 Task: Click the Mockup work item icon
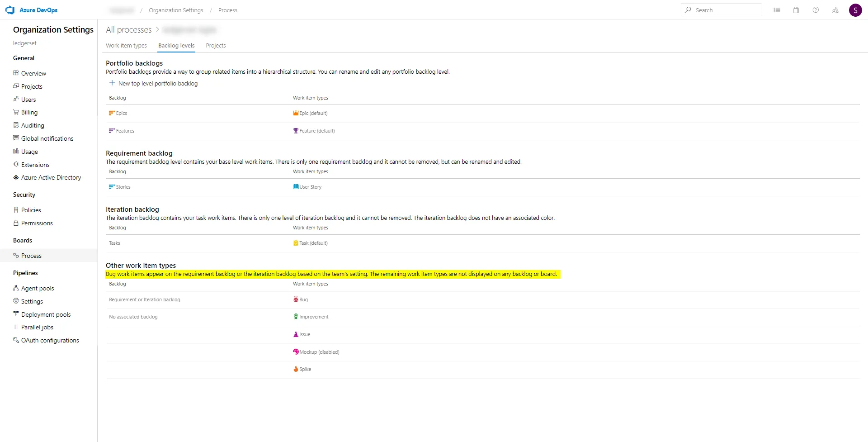click(296, 352)
